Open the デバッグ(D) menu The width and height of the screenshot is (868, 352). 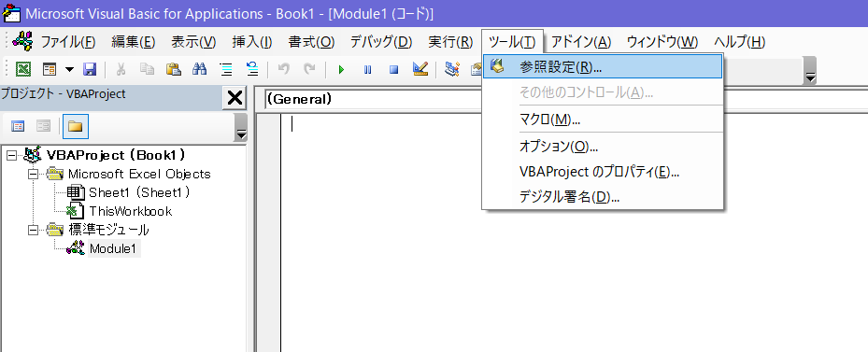pyautogui.click(x=381, y=42)
